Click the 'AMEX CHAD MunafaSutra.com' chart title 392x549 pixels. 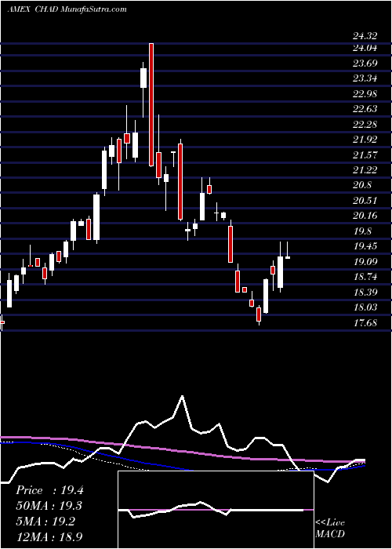tap(67, 9)
